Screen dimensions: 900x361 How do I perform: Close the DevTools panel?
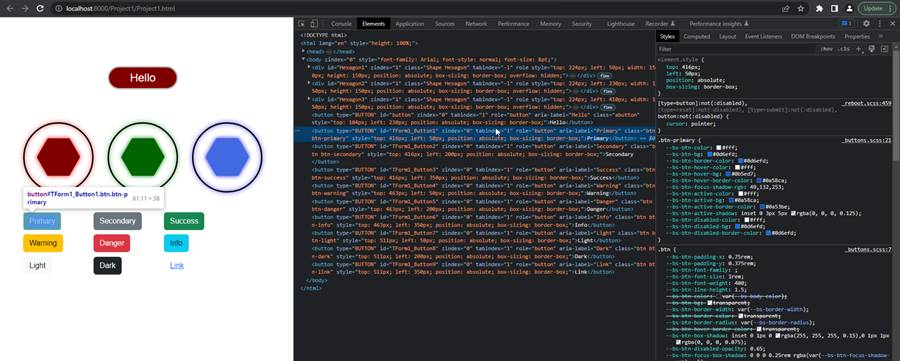pos(893,24)
